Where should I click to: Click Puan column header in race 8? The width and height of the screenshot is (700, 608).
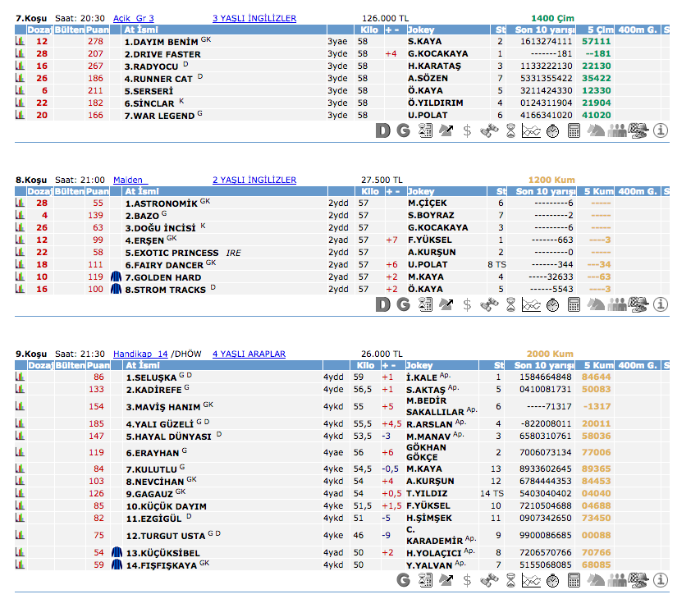(98, 191)
